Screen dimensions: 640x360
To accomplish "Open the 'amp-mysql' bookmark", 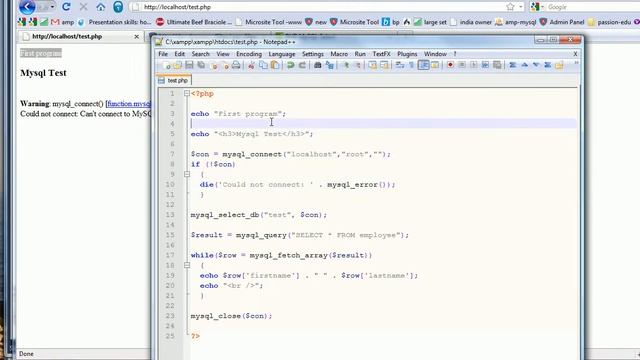I will coord(515,22).
